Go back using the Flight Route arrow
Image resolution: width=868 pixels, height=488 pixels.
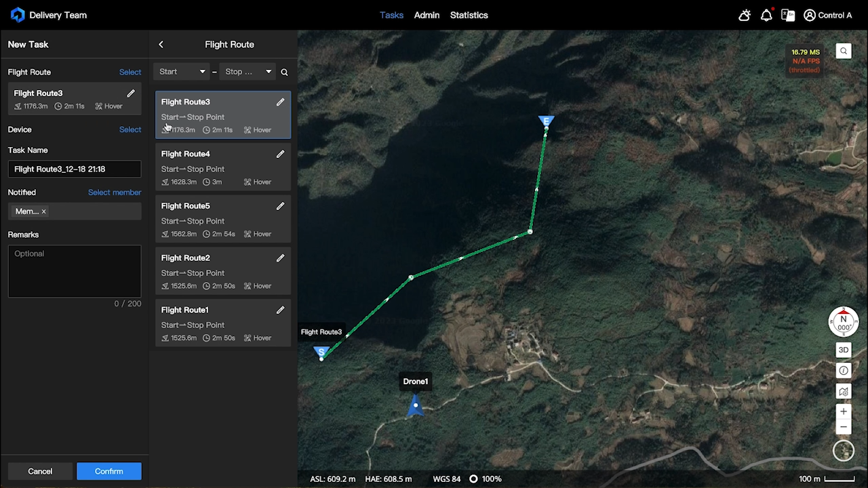pos(161,45)
